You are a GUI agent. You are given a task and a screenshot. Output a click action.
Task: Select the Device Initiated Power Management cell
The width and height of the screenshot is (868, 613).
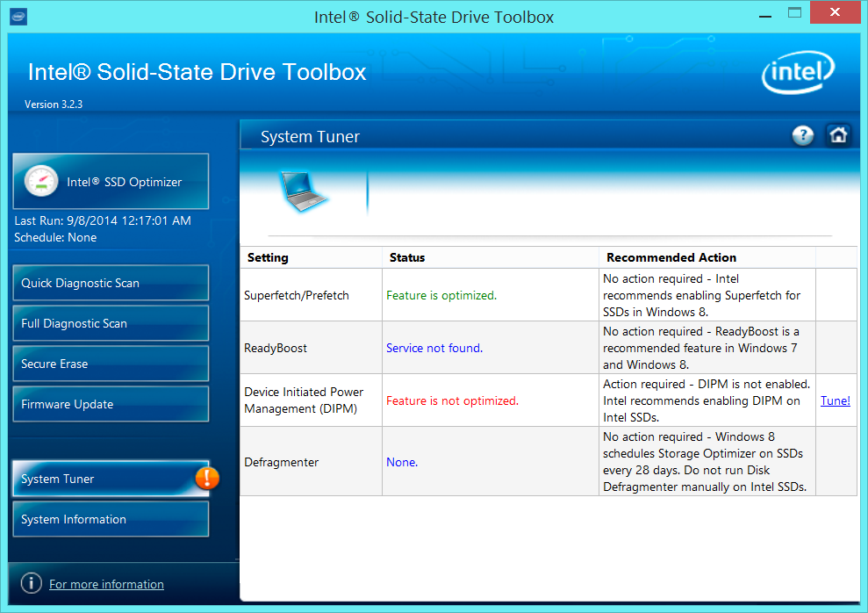(x=311, y=400)
